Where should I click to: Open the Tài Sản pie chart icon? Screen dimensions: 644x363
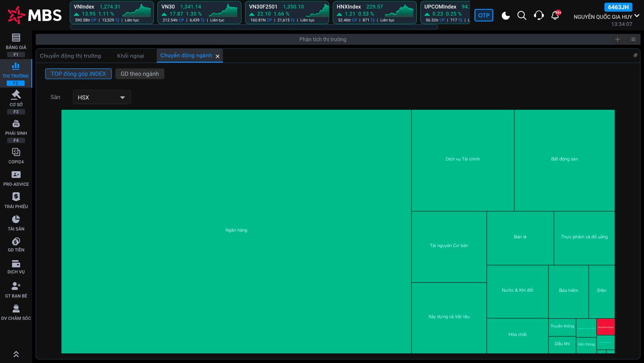(x=16, y=219)
